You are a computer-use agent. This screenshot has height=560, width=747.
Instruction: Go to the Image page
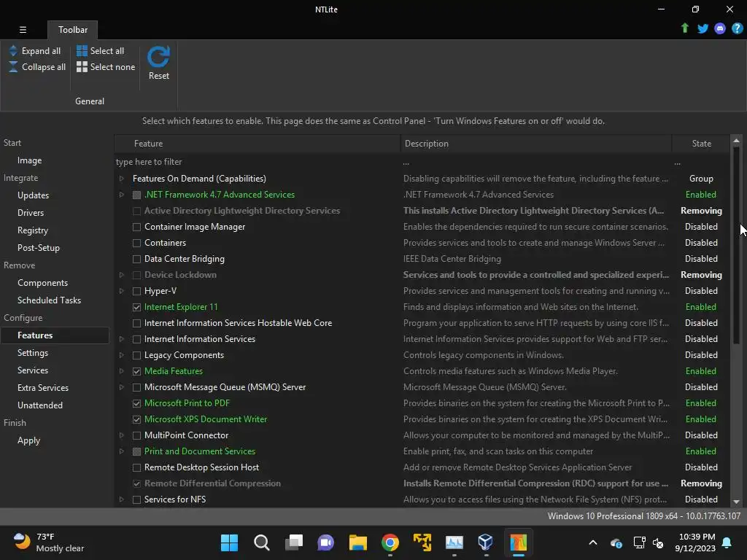click(x=29, y=160)
